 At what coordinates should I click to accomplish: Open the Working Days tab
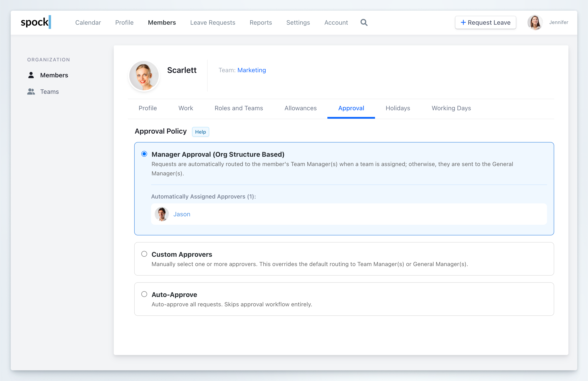pos(451,108)
